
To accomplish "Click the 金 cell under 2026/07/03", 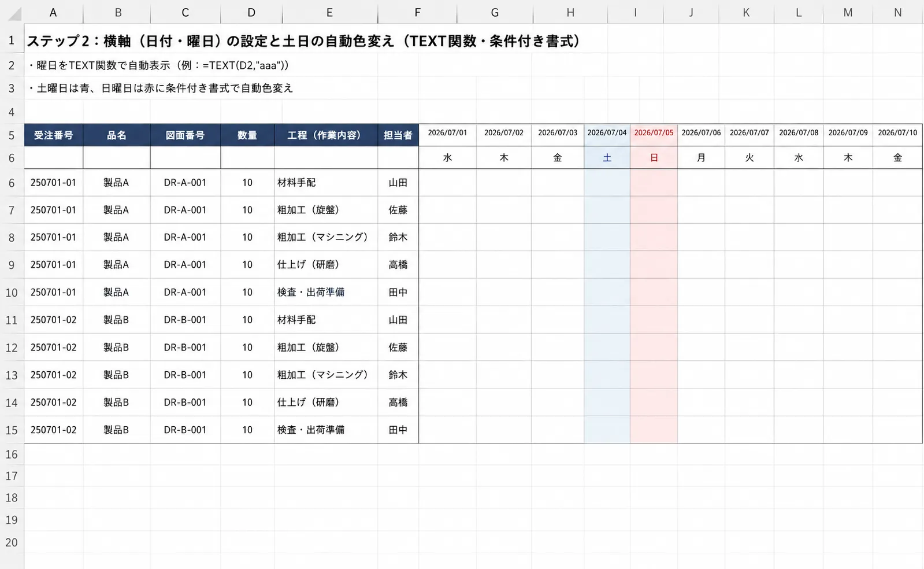I will pos(558,157).
